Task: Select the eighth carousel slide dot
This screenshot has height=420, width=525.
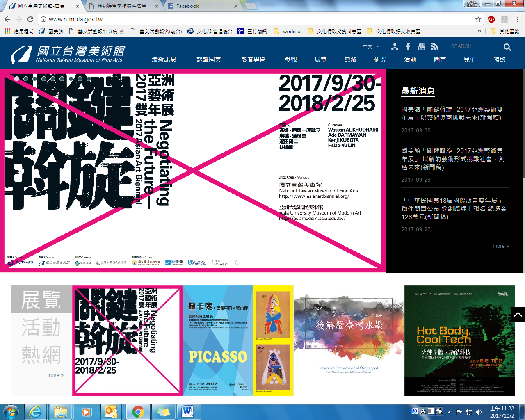Action: [x=80, y=79]
